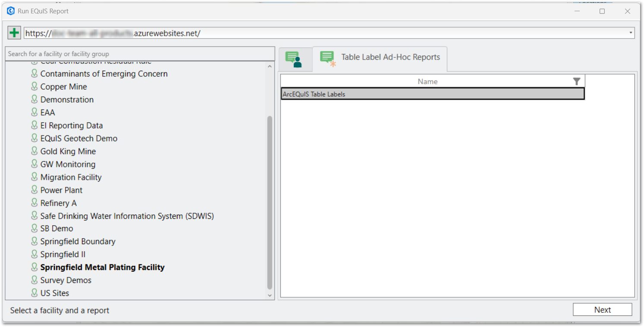Select the Springfield Boundary facility
The image size is (644, 327).
[x=78, y=242]
